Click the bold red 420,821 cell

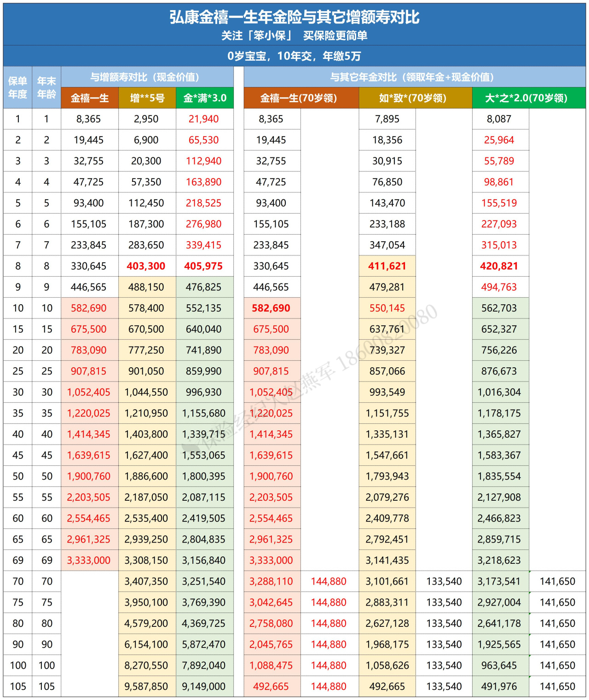(x=499, y=266)
